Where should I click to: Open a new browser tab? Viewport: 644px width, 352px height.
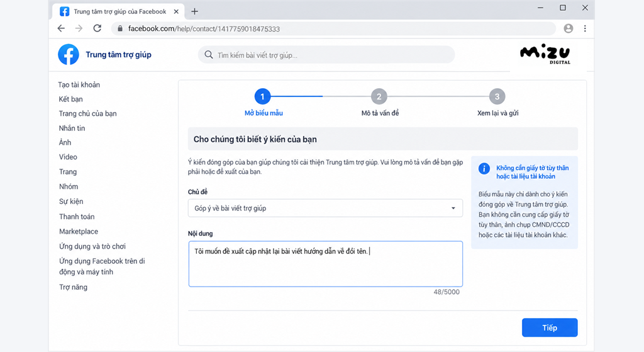[195, 11]
